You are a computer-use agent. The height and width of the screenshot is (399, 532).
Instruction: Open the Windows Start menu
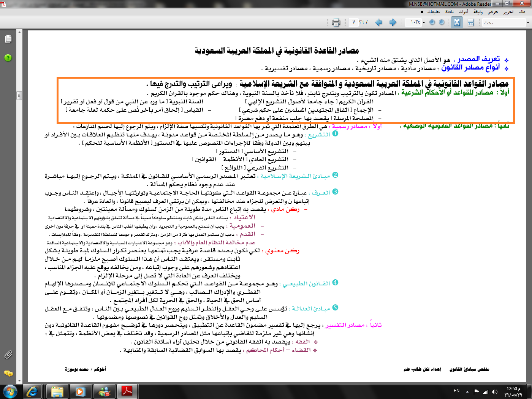[10, 391]
